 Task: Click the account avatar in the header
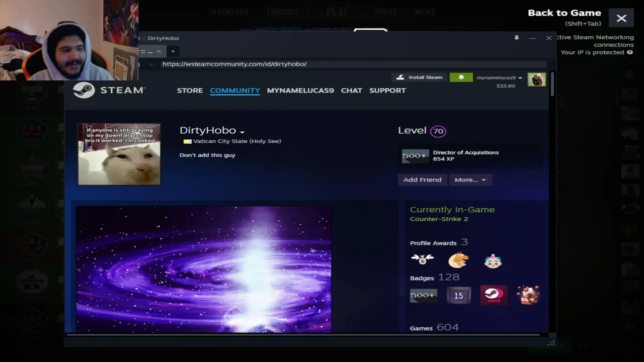tap(536, 79)
